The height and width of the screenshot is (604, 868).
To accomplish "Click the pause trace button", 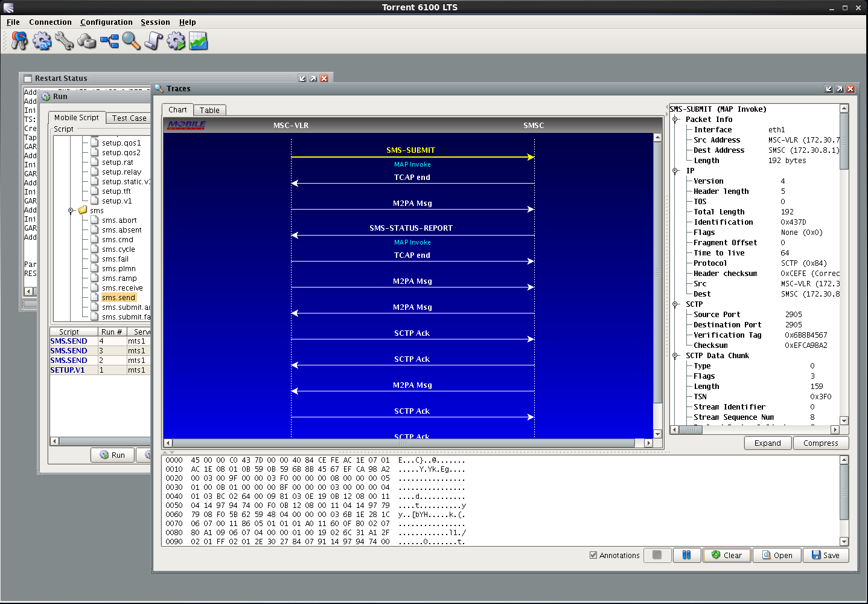I will click(687, 555).
